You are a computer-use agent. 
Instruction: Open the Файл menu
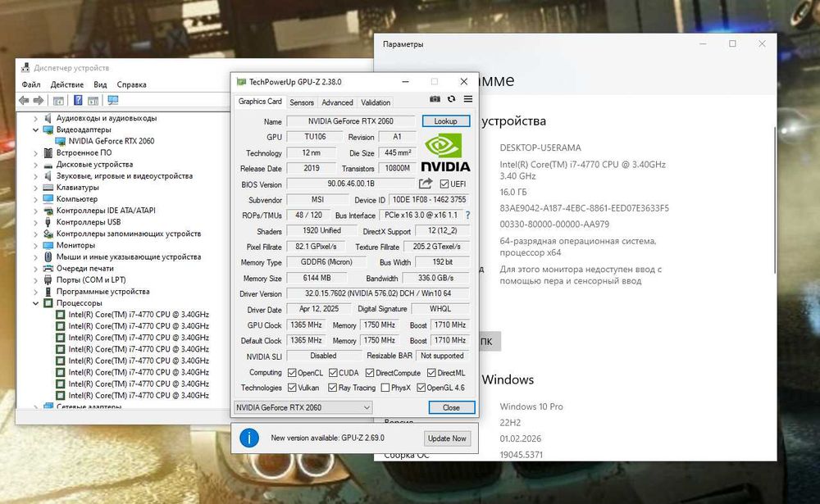coord(31,84)
